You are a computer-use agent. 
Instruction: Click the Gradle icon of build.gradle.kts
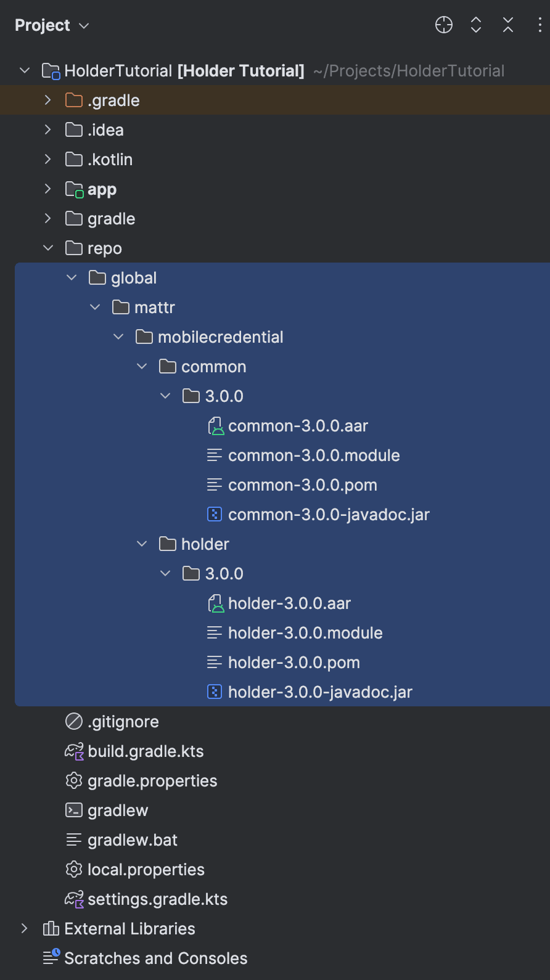coord(74,751)
